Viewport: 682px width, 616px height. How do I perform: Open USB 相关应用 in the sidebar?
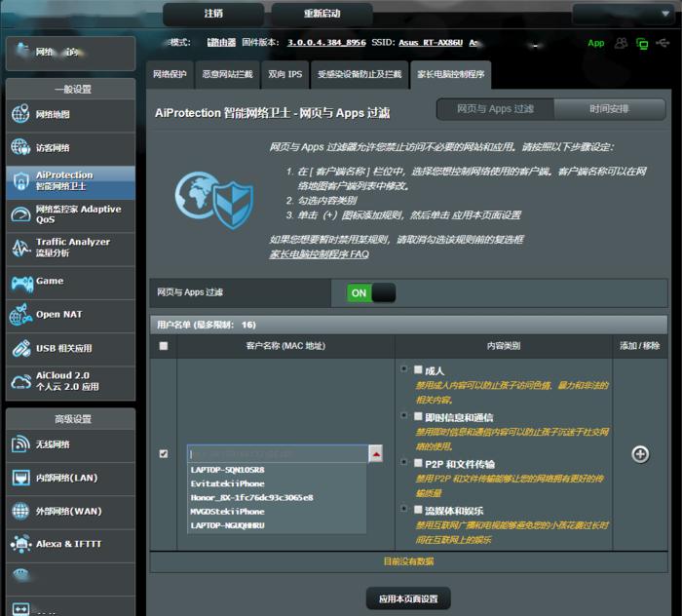68,348
